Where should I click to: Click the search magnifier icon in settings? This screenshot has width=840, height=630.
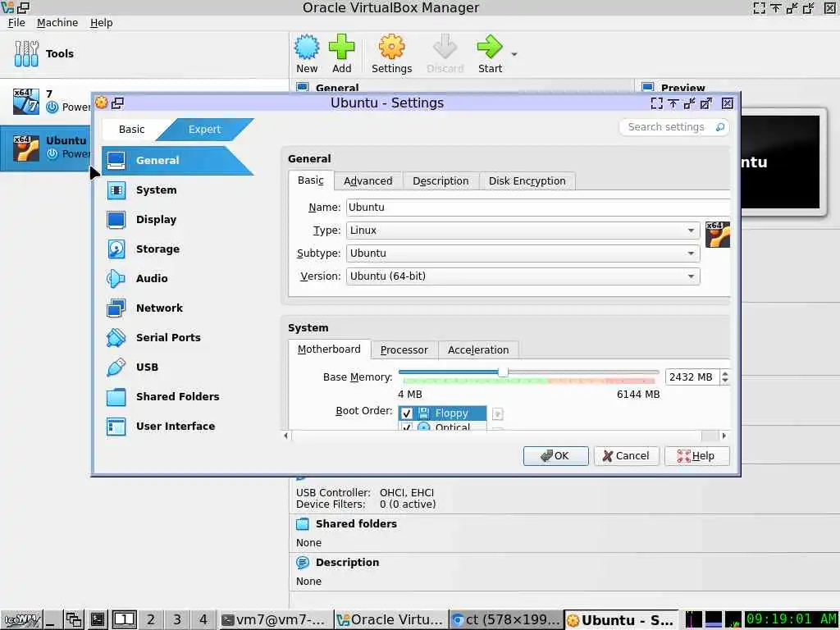point(720,127)
